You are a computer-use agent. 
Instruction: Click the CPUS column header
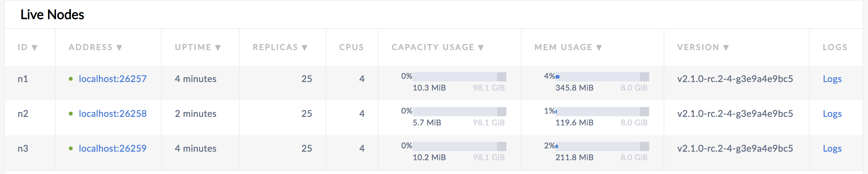click(351, 47)
